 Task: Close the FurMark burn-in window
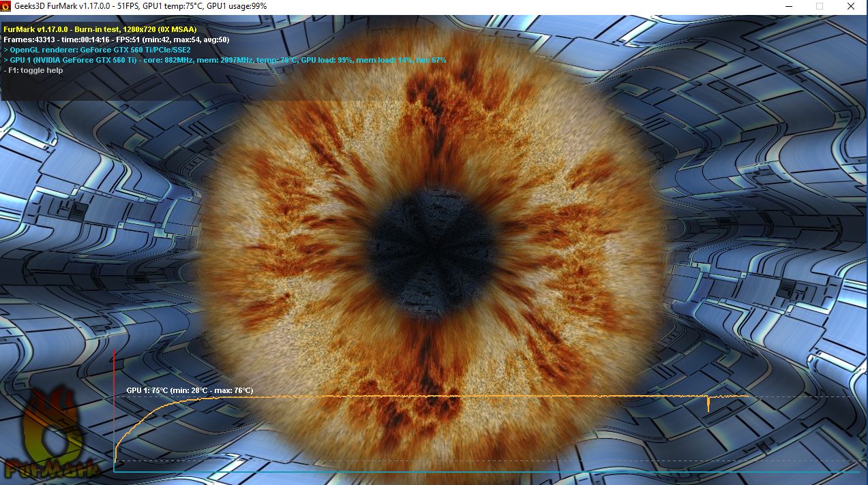[x=850, y=6]
